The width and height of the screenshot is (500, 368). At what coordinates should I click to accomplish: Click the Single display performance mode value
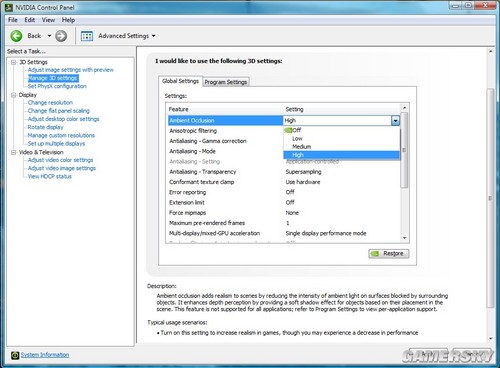point(326,233)
